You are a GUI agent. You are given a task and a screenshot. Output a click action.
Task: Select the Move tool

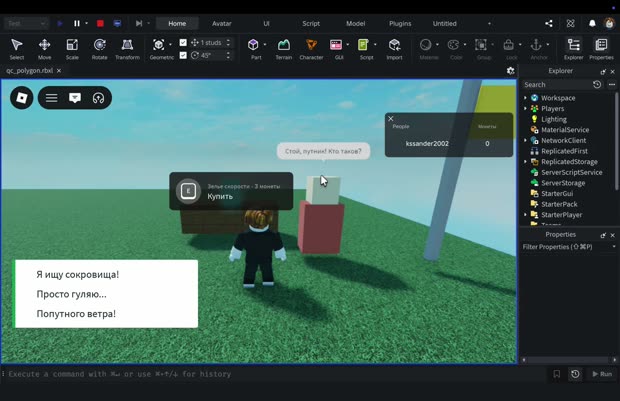click(44, 49)
